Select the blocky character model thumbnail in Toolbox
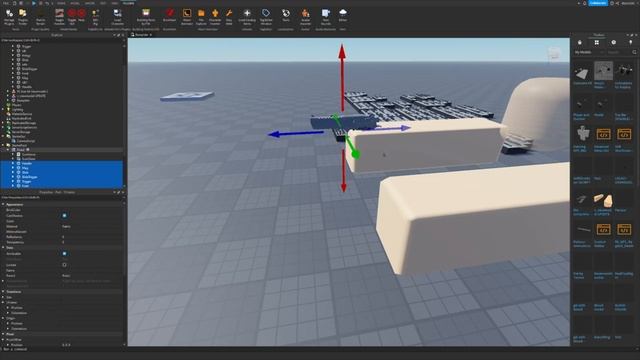Screen dimensions: 640x360 (x=583, y=133)
